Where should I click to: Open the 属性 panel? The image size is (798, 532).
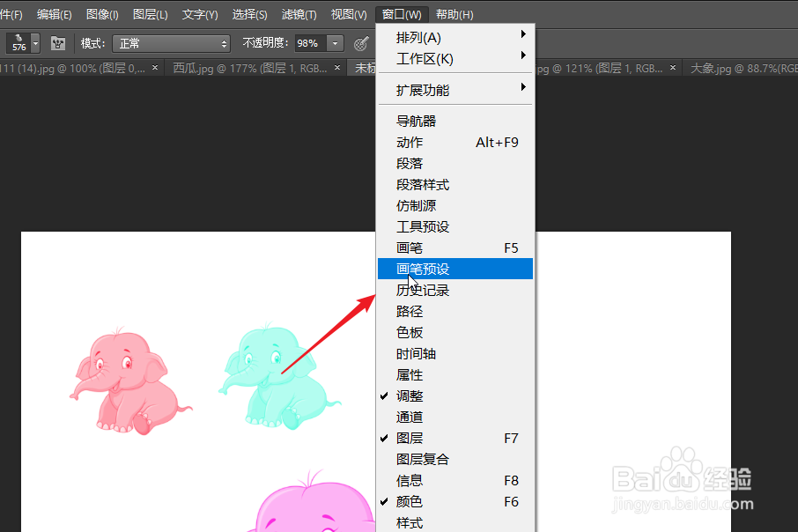pyautogui.click(x=455, y=374)
